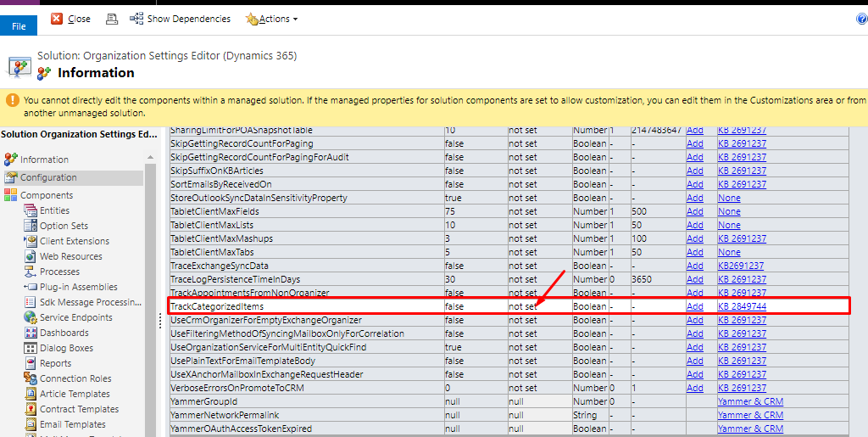Click the Service Endpoints icon
The image size is (868, 437).
(x=31, y=317)
